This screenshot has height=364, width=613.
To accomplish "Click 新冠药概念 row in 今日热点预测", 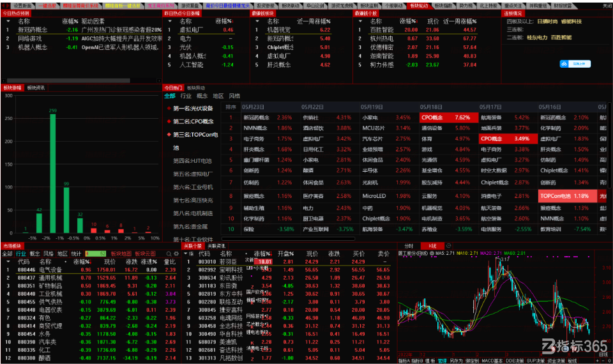I will pyautogui.click(x=81, y=30).
